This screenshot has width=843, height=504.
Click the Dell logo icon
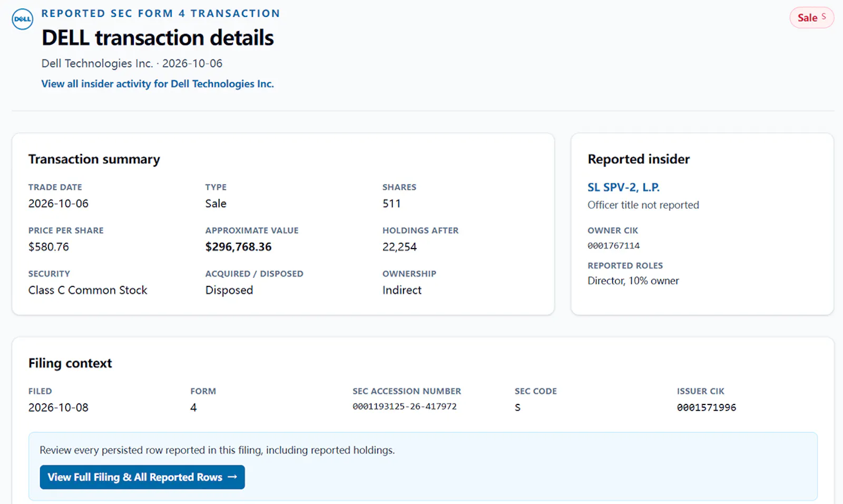coord(23,19)
